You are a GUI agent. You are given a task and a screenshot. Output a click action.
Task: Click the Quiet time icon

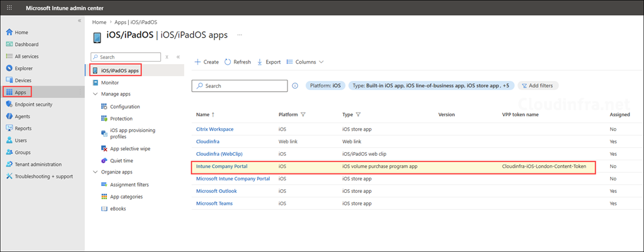[x=104, y=160]
